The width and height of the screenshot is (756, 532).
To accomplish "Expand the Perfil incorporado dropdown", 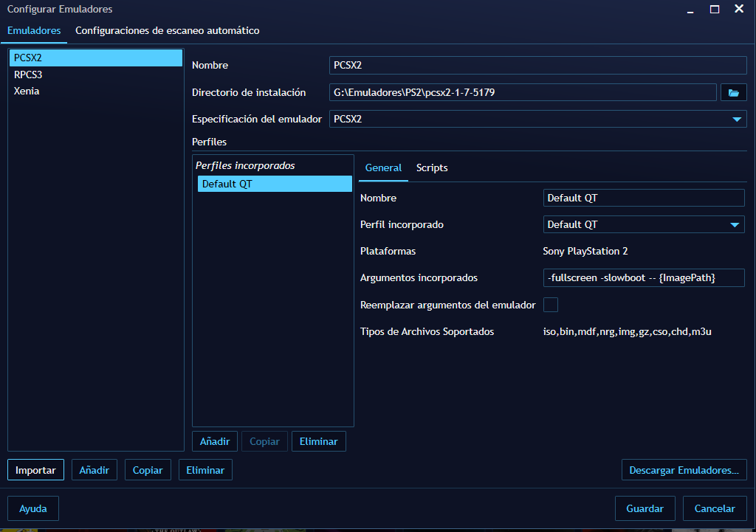I will click(734, 225).
